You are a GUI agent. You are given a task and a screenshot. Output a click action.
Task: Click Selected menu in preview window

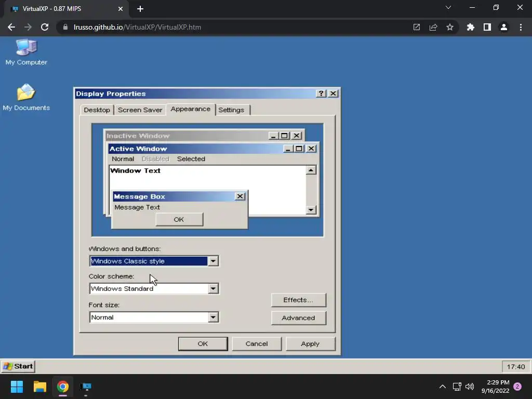point(191,159)
